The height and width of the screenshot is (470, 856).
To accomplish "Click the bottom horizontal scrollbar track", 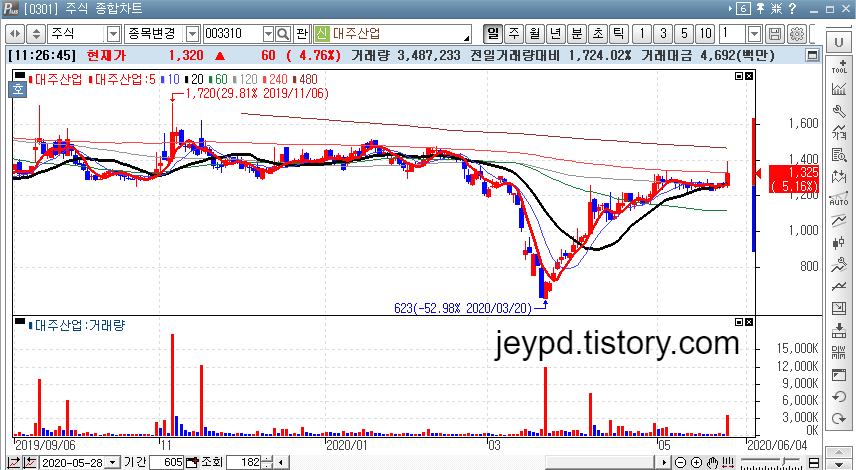I will [x=472, y=463].
